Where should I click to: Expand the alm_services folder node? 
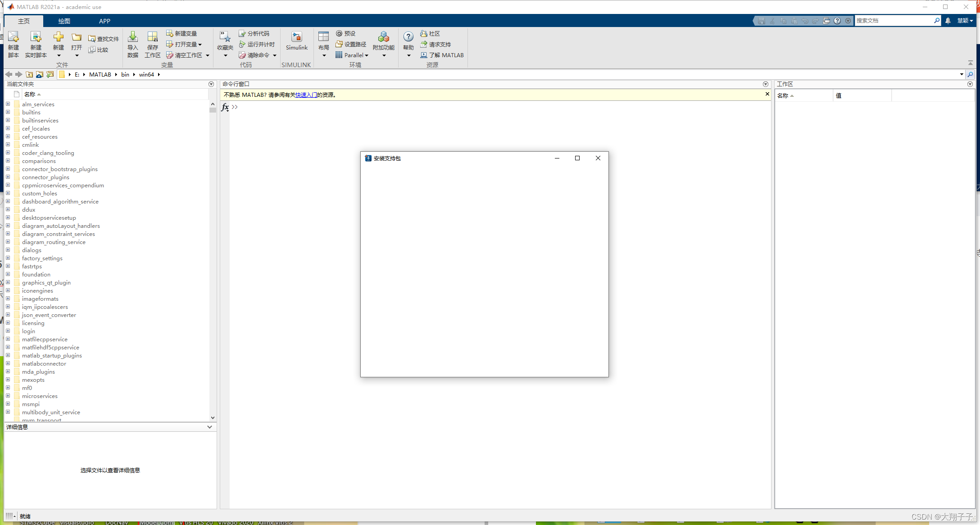click(x=8, y=104)
